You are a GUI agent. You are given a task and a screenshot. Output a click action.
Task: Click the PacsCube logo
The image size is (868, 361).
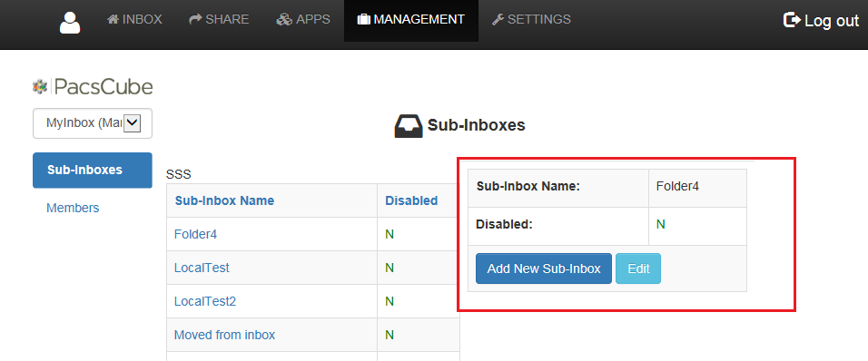pyautogui.click(x=93, y=87)
